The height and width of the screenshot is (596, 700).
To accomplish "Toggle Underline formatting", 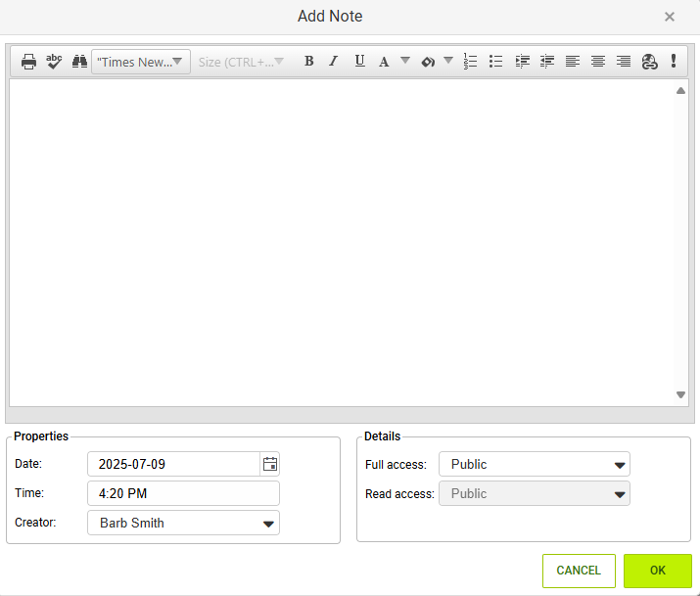I will [x=359, y=61].
